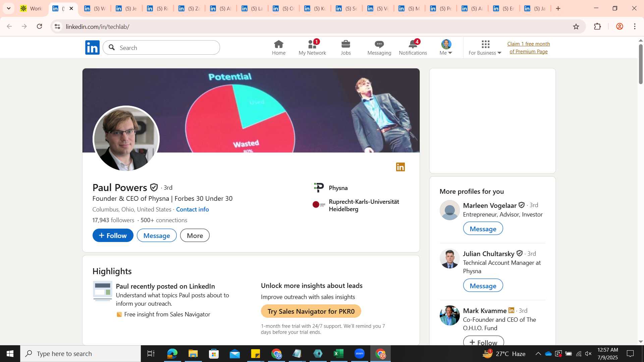Message Julian Chultarsky
This screenshot has width=644, height=362.
(483, 286)
